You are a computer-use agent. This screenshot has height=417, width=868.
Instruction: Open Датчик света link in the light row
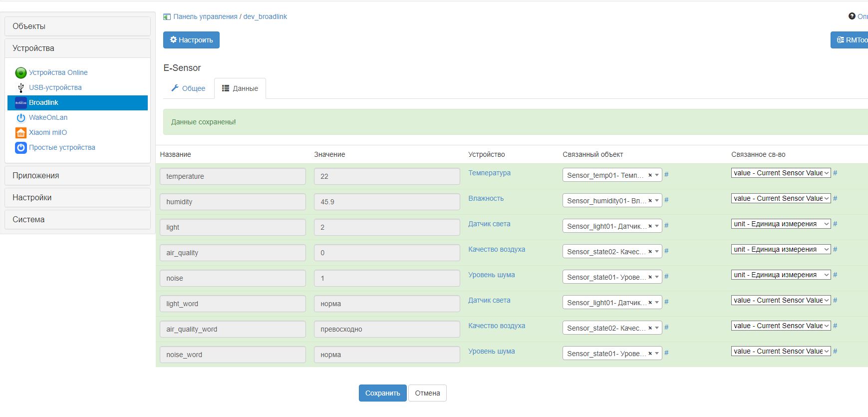click(x=489, y=224)
